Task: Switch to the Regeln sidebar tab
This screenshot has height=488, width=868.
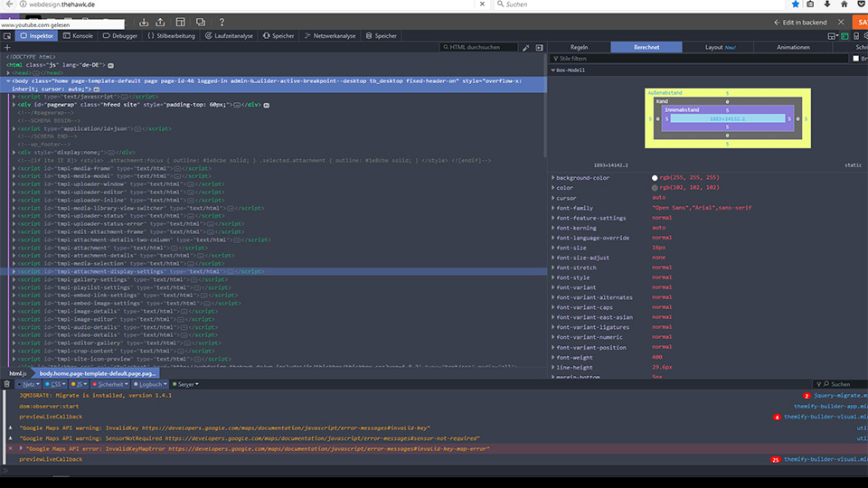Action: [579, 48]
